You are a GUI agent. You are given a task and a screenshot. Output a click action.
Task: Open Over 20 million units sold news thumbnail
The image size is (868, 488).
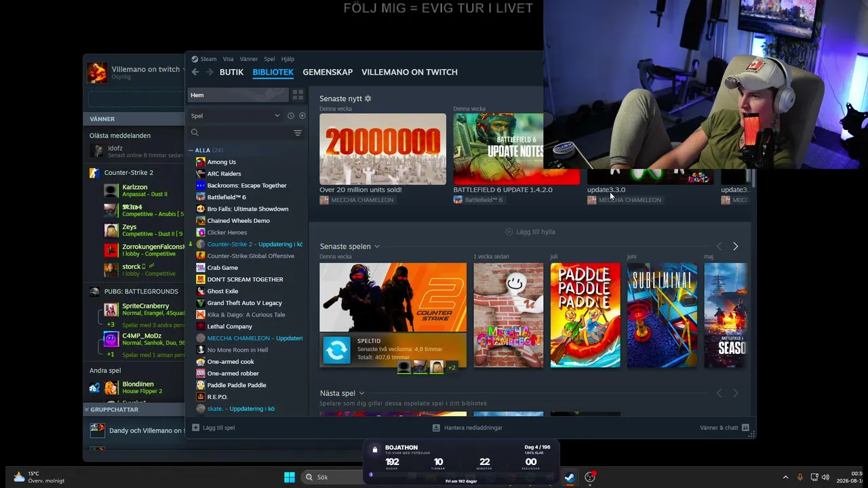(383, 149)
